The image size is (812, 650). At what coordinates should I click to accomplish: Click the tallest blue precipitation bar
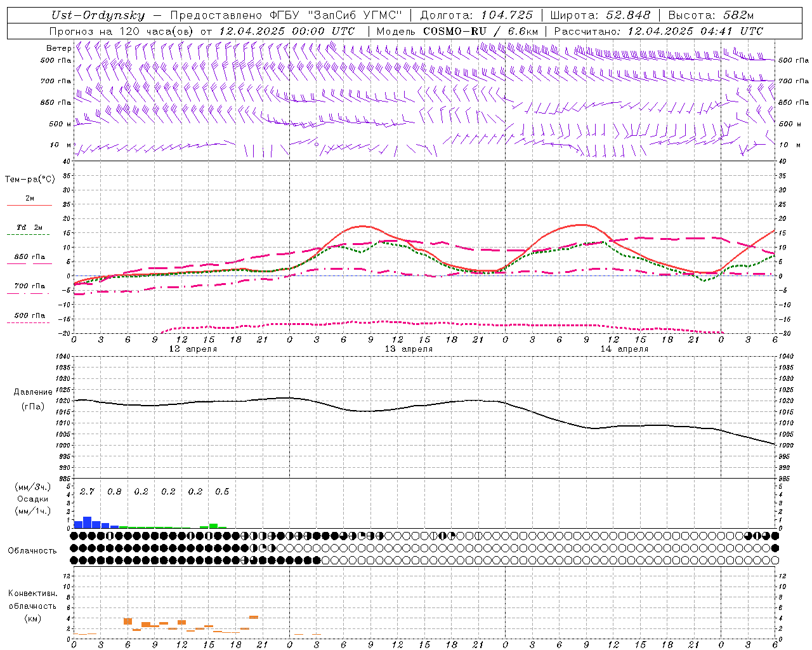click(88, 522)
